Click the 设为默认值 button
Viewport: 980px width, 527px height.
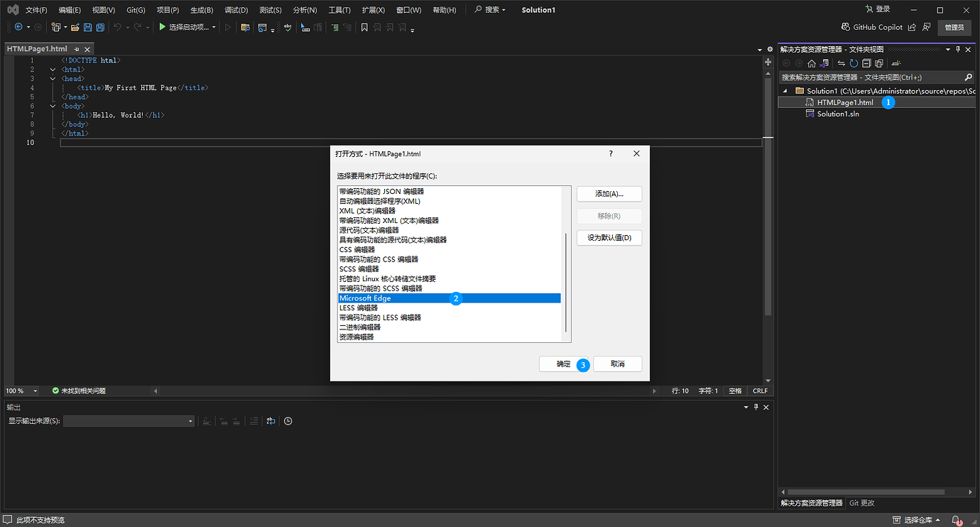[x=609, y=237]
